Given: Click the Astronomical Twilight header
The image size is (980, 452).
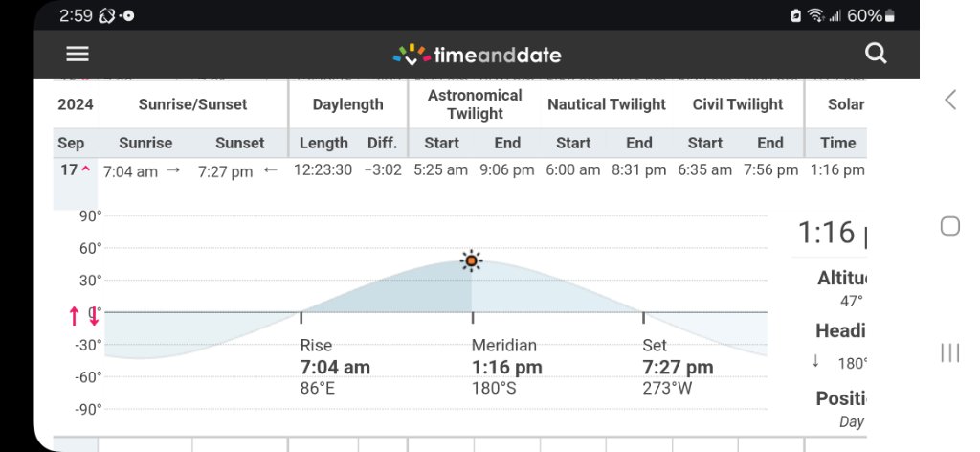Looking at the screenshot, I should pos(475,104).
